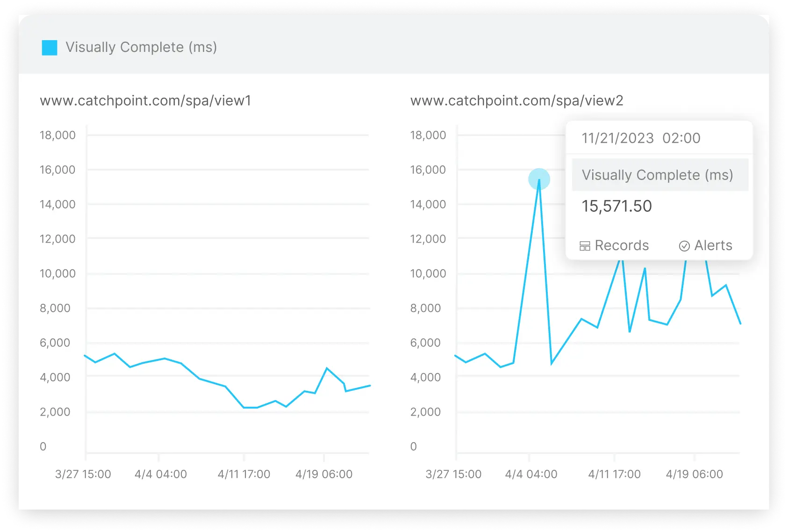Click the 3/27 15:00 axis label on view1
This screenshot has width=788, height=532.
83,474
